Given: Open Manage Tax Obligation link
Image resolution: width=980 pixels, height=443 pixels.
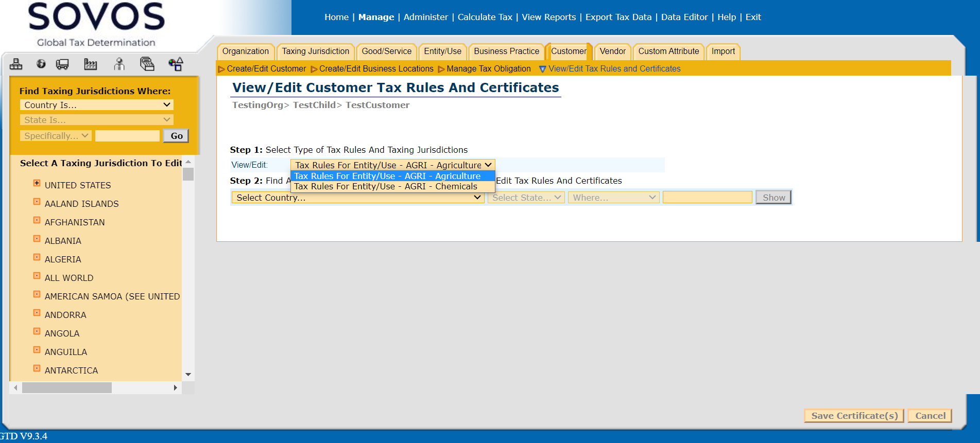Looking at the screenshot, I should tap(488, 69).
